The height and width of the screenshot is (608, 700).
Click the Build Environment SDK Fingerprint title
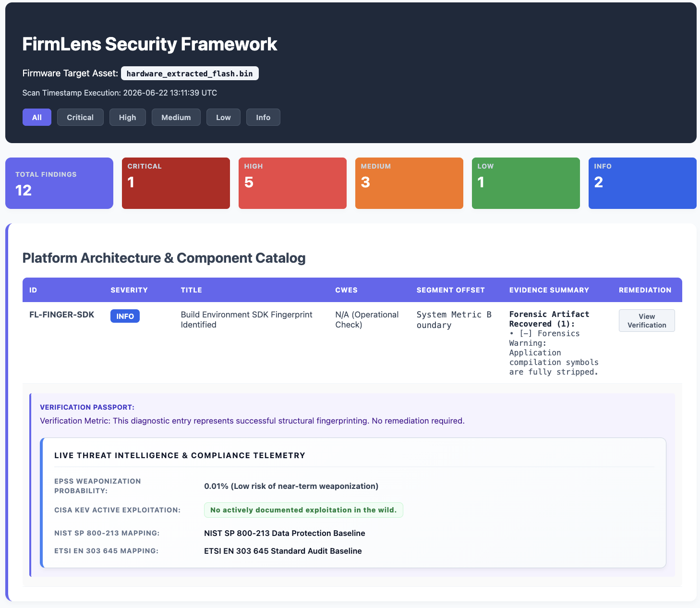pyautogui.click(x=246, y=319)
